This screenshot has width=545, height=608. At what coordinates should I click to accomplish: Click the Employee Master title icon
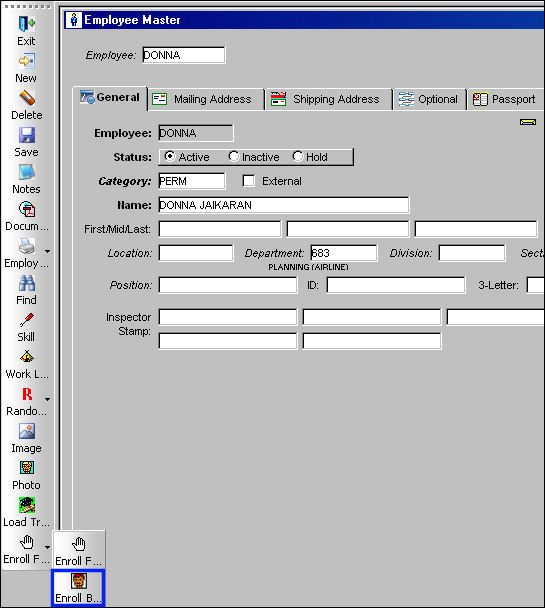tap(74, 20)
